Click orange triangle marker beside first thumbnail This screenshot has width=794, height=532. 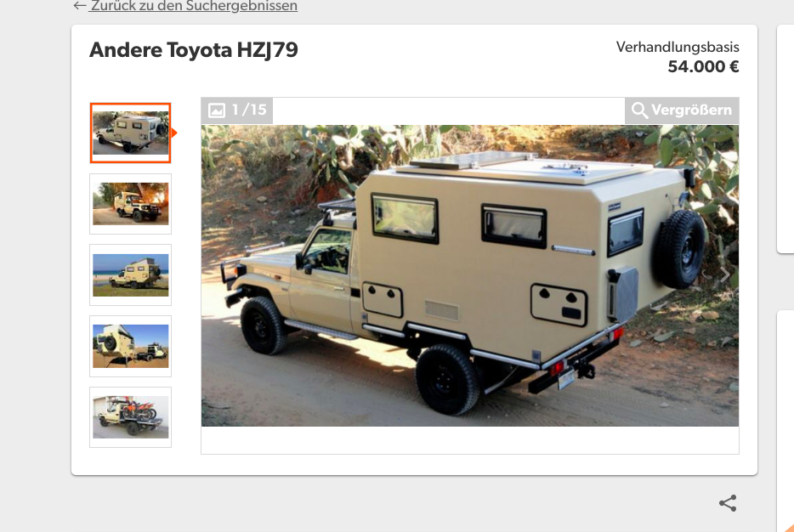pyautogui.click(x=174, y=133)
